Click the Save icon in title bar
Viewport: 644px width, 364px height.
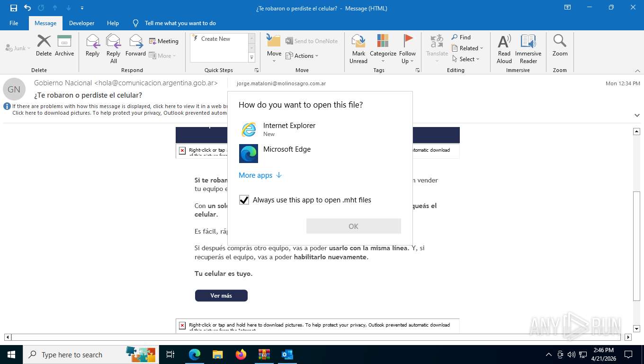pyautogui.click(x=14, y=8)
